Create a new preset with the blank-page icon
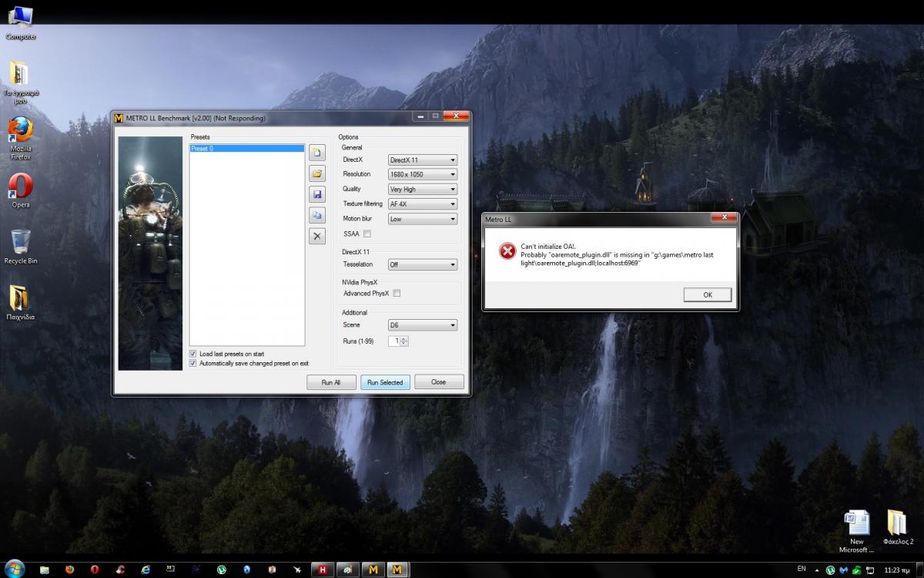The image size is (924, 578). tap(316, 153)
